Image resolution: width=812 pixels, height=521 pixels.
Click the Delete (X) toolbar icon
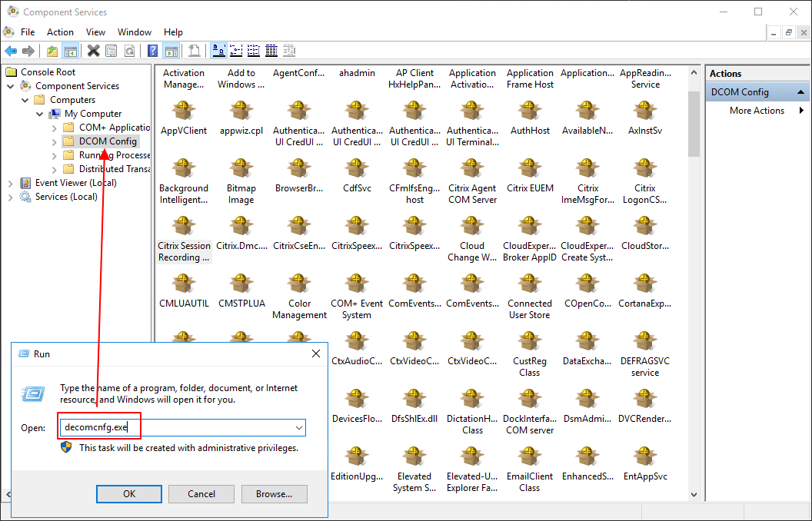click(93, 51)
